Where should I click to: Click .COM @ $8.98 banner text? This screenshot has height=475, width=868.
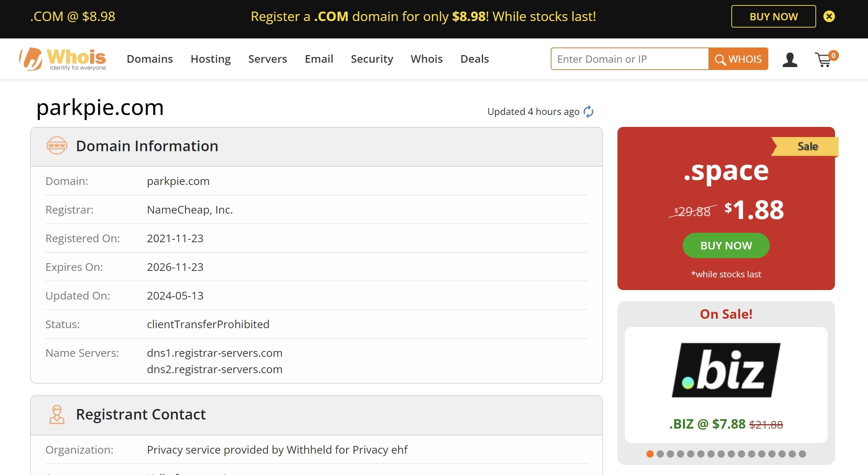(73, 16)
